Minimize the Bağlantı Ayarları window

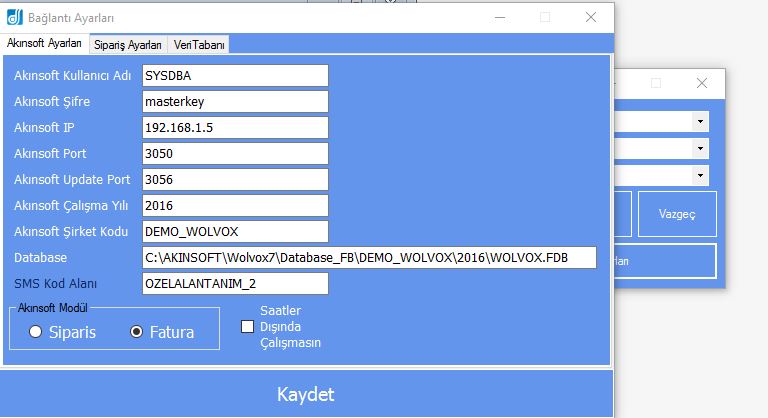point(500,18)
